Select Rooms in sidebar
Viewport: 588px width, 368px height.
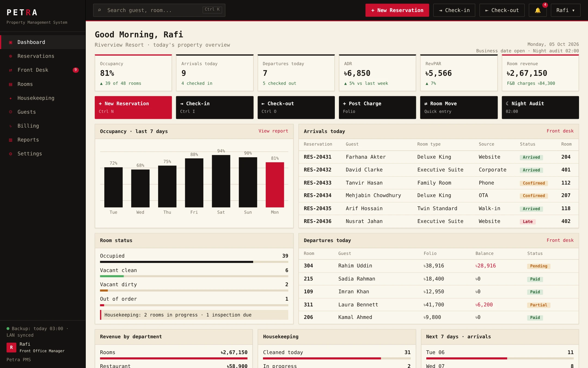(x=43, y=84)
